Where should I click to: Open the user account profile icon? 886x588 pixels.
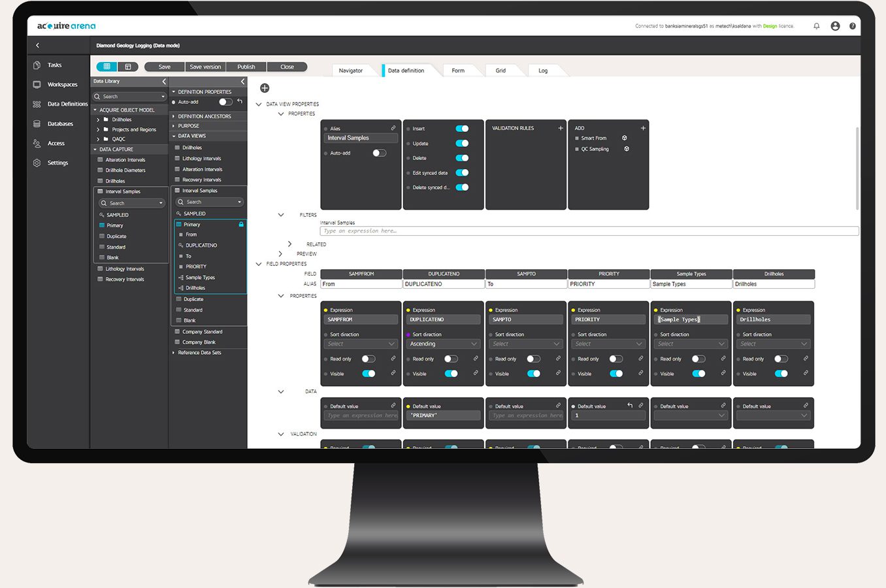(x=835, y=26)
